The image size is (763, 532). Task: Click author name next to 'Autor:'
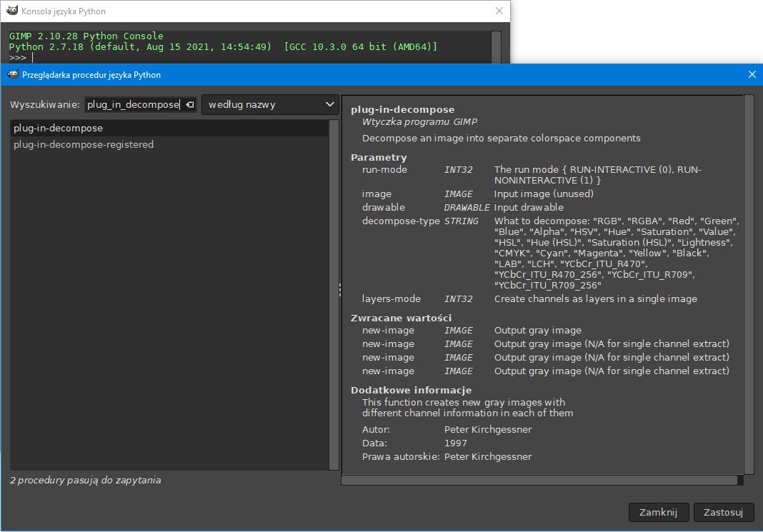click(487, 429)
